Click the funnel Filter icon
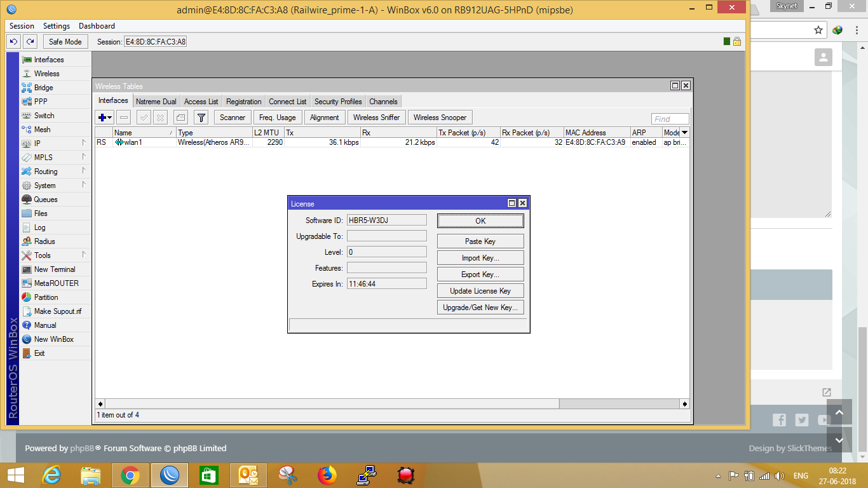This screenshot has height=488, width=868. pos(201,118)
